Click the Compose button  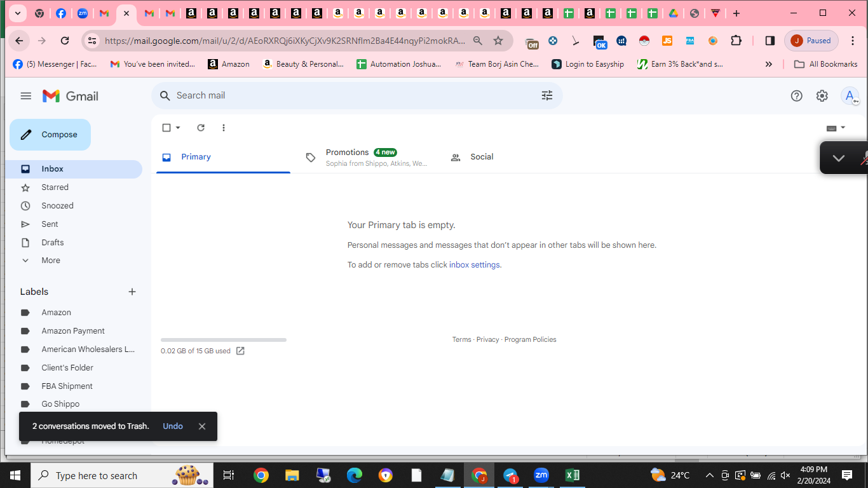click(50, 135)
